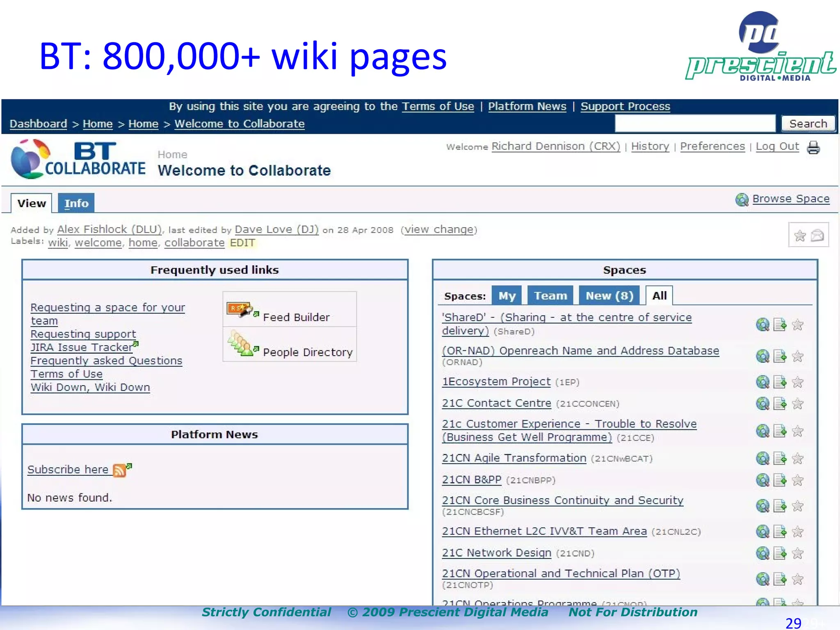Add page to OR-NAD Openreach space

pos(780,356)
